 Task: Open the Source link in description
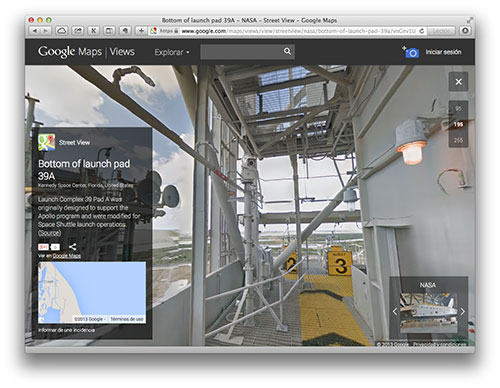(x=49, y=233)
